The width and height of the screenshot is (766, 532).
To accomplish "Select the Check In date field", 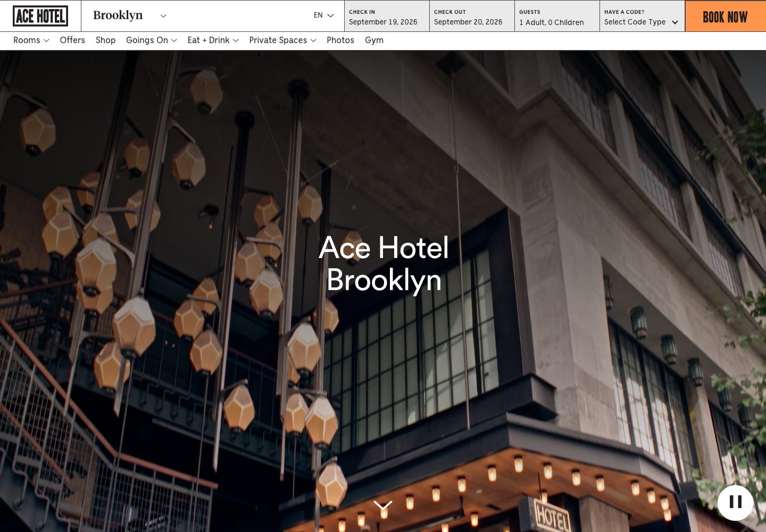I will pyautogui.click(x=387, y=16).
